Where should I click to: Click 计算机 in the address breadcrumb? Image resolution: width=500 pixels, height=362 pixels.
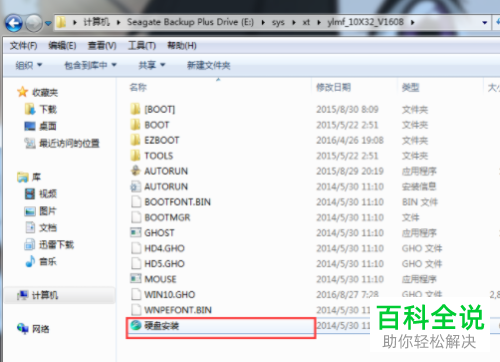tap(96, 22)
